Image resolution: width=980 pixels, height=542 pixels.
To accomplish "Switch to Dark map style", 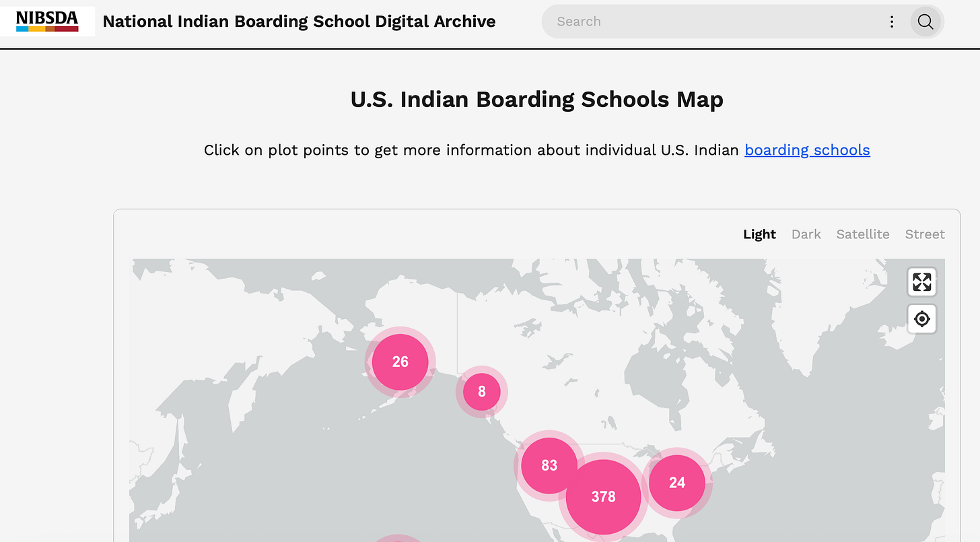I will [x=806, y=234].
